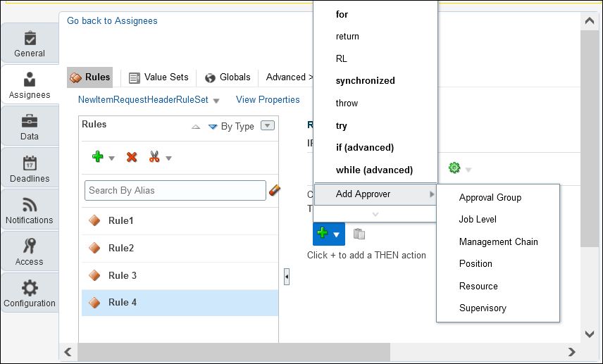The width and height of the screenshot is (603, 364).
Task: Select Management Chain approver type
Action: (x=498, y=241)
